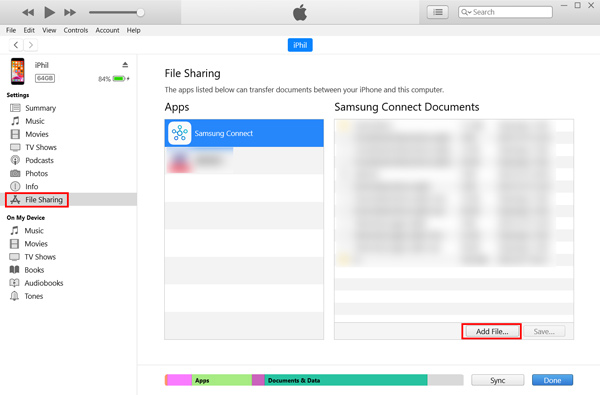Click the iPhone device thumbnail

tap(18, 71)
